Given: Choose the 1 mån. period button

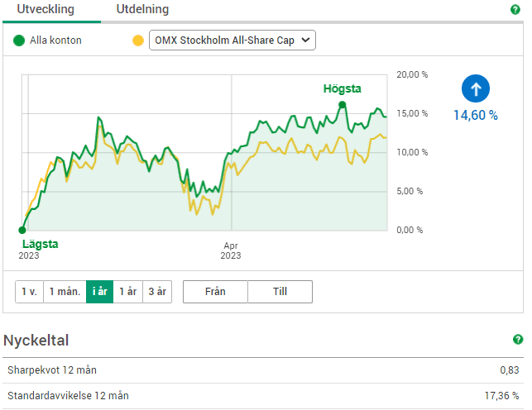Looking at the screenshot, I should 65,292.
